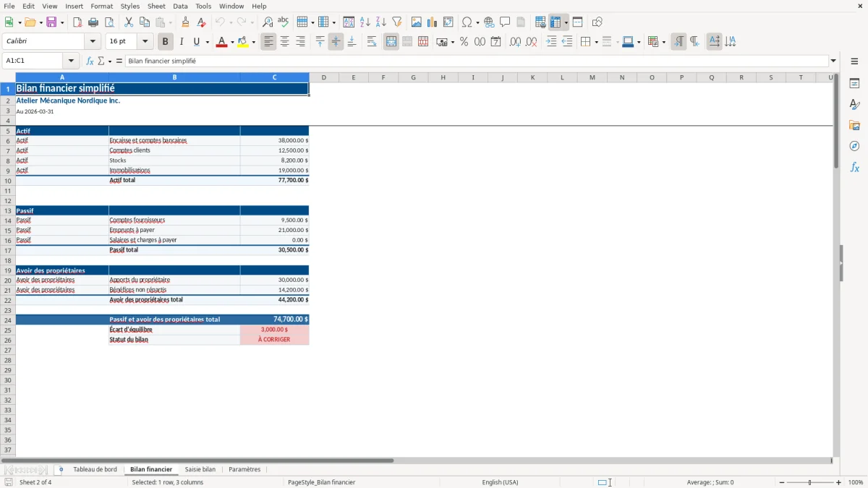The width and height of the screenshot is (868, 488).
Task: Expand the formula bar arrow
Action: (833, 61)
